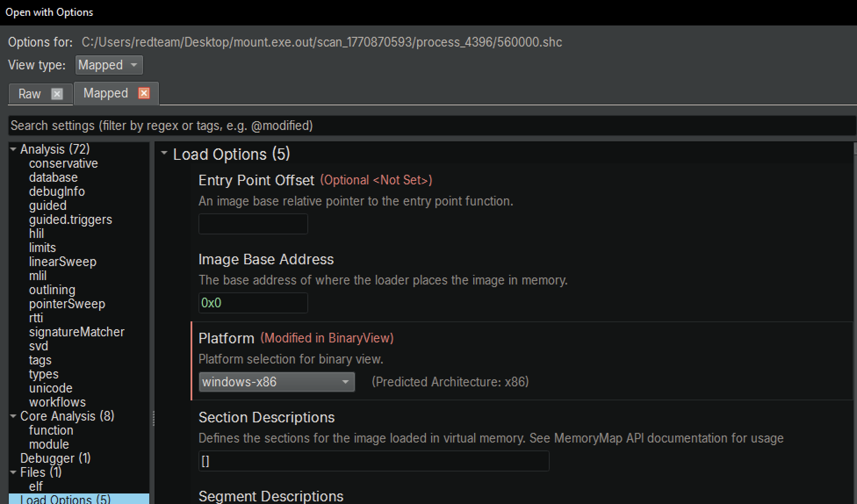The height and width of the screenshot is (504, 857).
Task: Select the Mapped tab
Action: click(x=105, y=93)
